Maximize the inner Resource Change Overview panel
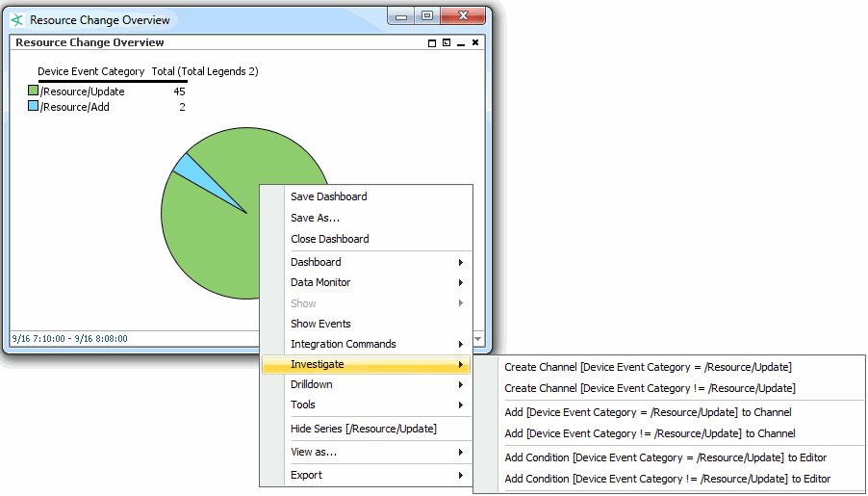Viewport: 868px width, 496px height. [x=432, y=43]
